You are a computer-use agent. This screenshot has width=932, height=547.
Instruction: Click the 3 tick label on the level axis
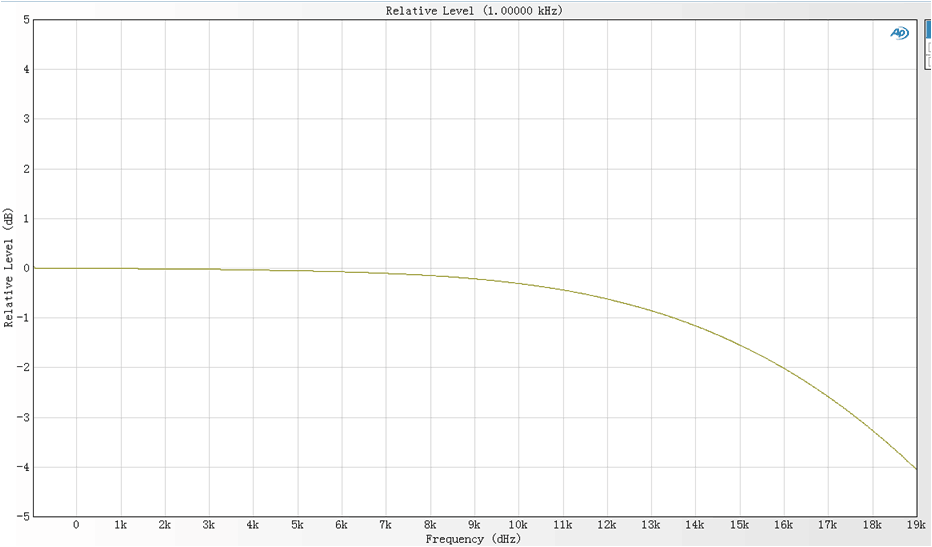point(25,119)
